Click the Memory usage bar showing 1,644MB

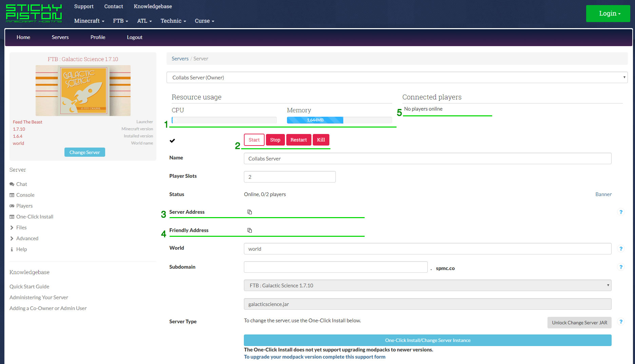[340, 120]
